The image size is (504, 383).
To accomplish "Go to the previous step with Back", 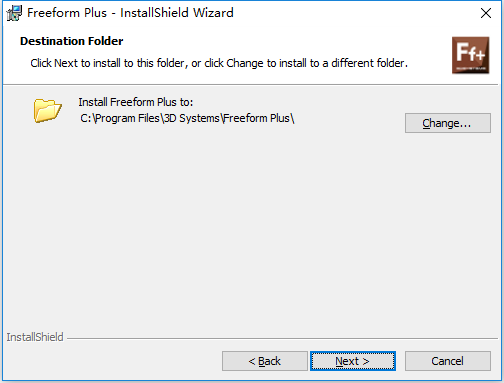I will pyautogui.click(x=265, y=361).
